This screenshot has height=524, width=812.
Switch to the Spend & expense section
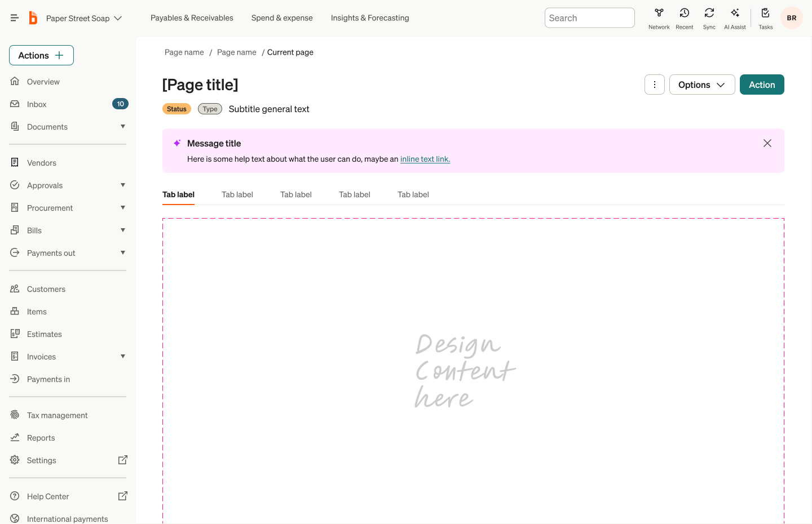[282, 17]
